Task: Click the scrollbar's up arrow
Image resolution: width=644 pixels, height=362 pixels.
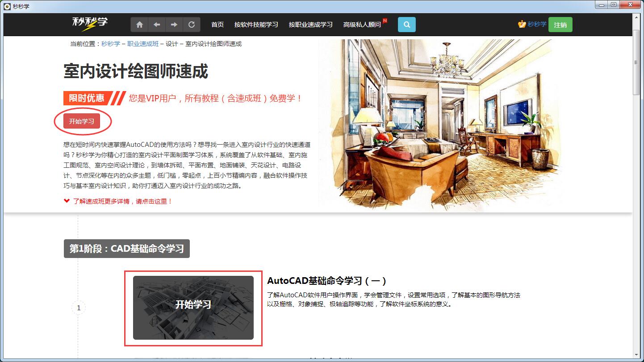Action: (636, 17)
